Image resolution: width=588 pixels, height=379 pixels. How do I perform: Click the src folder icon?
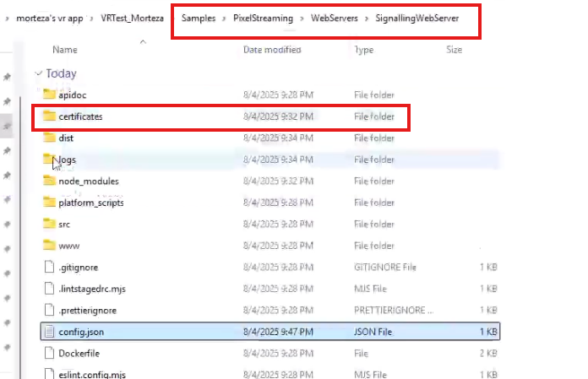click(x=49, y=224)
